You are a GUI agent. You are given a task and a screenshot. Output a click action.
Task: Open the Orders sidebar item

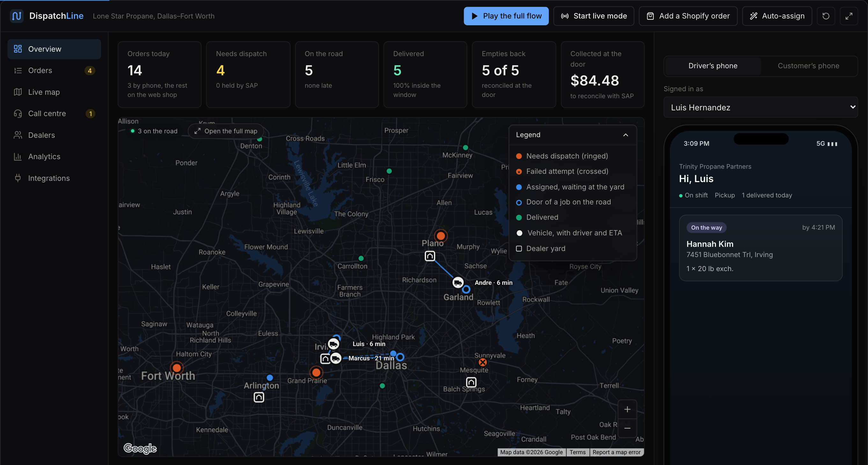pyautogui.click(x=54, y=70)
